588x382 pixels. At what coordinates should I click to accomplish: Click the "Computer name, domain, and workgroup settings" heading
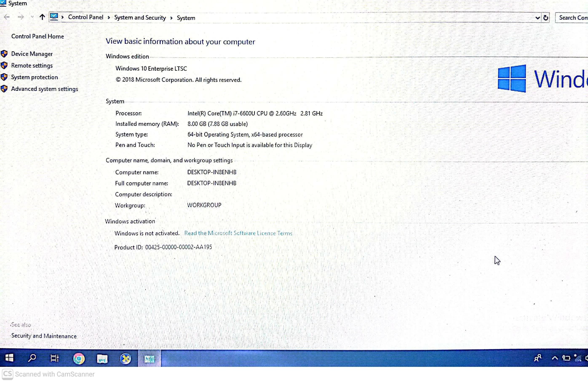(169, 160)
